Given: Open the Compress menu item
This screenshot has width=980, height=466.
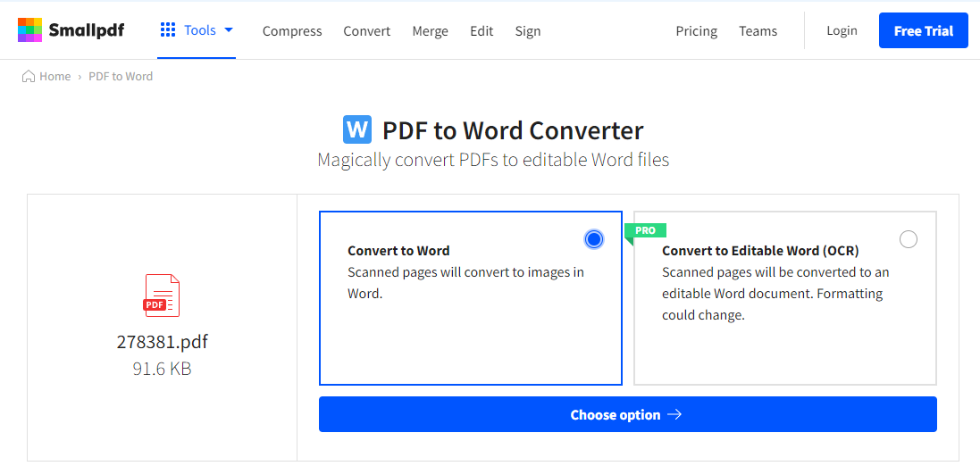Looking at the screenshot, I should pyautogui.click(x=292, y=31).
